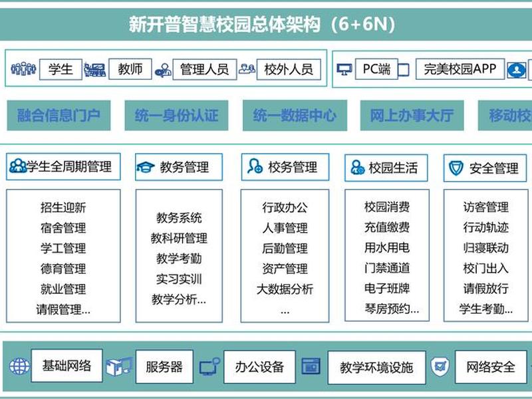Click the 大数据分析 item

(x=285, y=289)
